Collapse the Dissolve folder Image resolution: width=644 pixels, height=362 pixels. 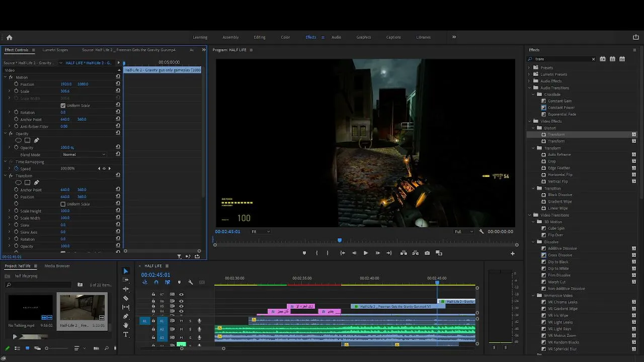click(x=533, y=242)
